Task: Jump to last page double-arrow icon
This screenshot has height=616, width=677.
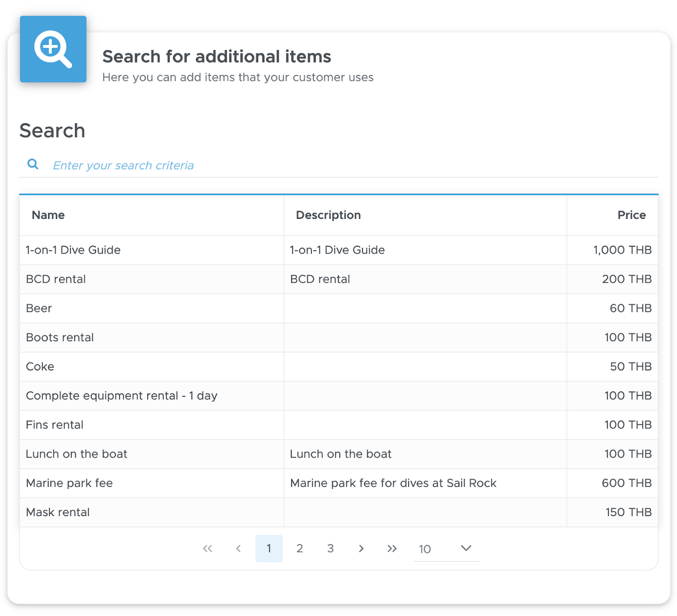Action: click(392, 549)
